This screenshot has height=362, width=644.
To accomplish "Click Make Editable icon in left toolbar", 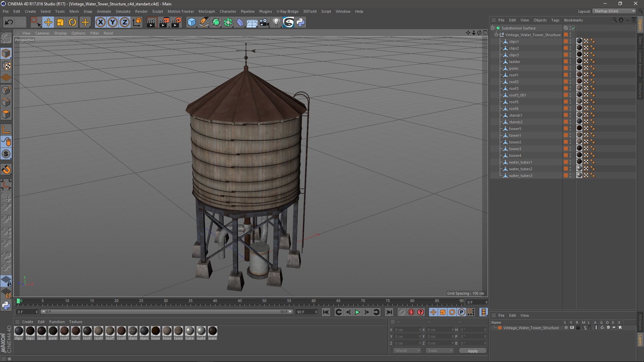I will point(6,38).
